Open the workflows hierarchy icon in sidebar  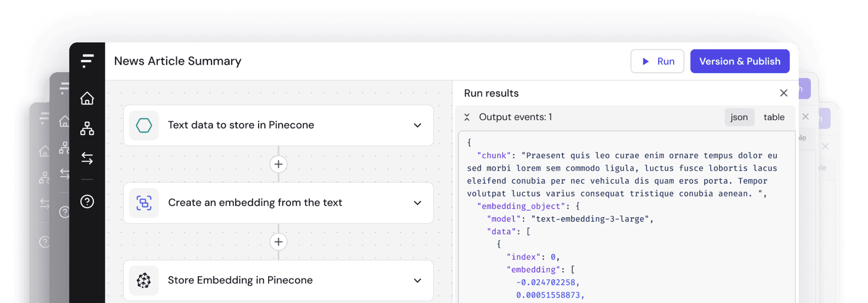[x=87, y=128]
